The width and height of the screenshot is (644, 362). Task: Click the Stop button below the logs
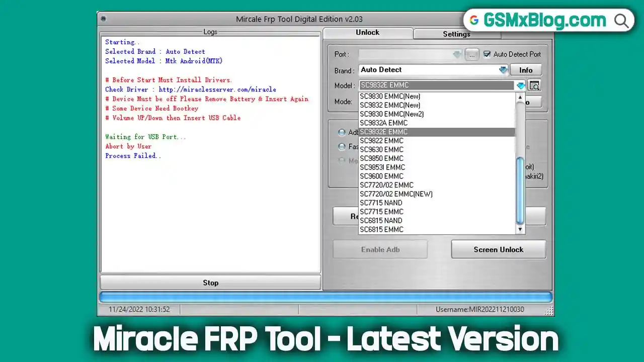point(210,283)
